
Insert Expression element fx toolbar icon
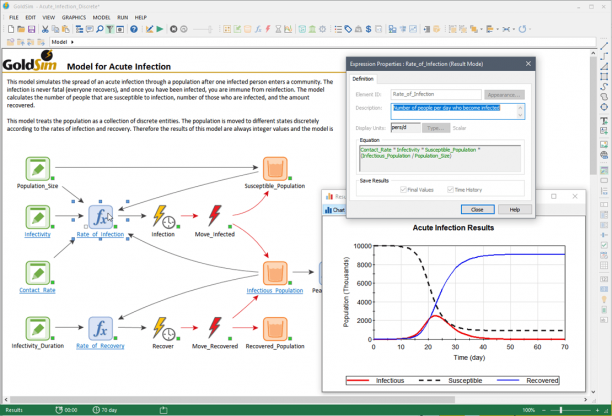click(258, 29)
